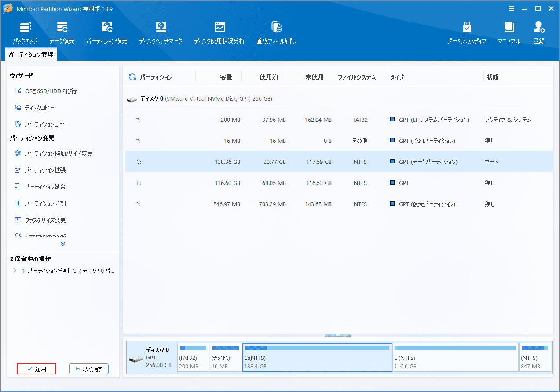This screenshot has width=560, height=392.
Task: Open the hamburger menu in title bar
Action: click(512, 8)
